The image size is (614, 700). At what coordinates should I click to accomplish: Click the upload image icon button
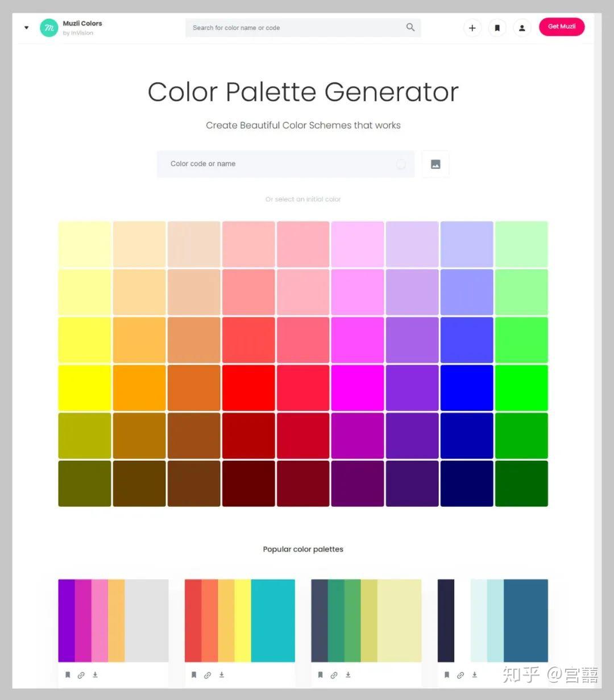coord(435,164)
